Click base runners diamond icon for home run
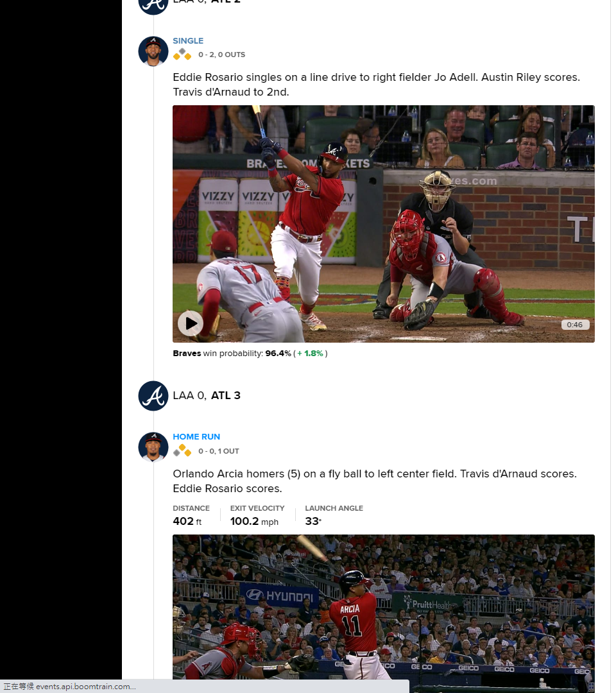This screenshot has height=693, width=616. tap(182, 451)
